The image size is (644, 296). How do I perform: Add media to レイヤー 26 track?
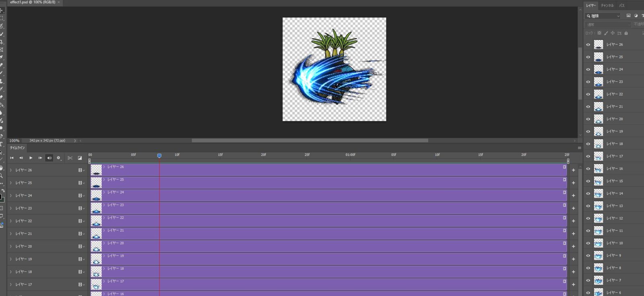coord(573,170)
